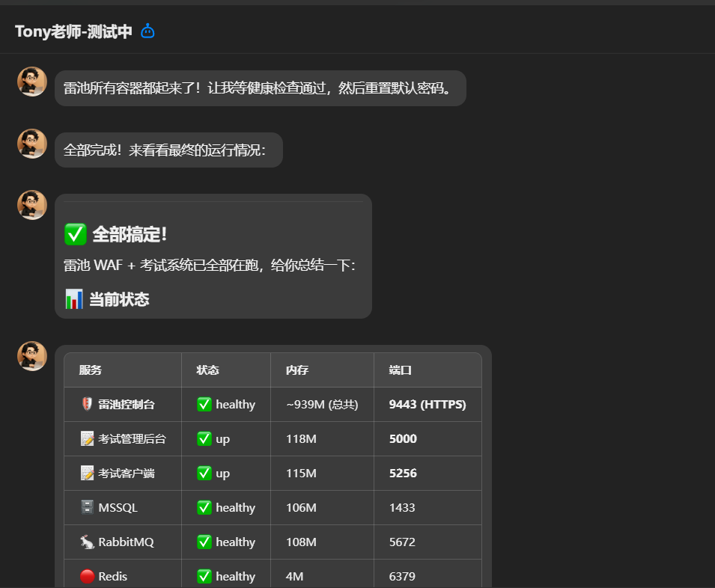Click the 9443 (HTTPS) port cell
The height and width of the screenshot is (588, 715).
click(428, 405)
